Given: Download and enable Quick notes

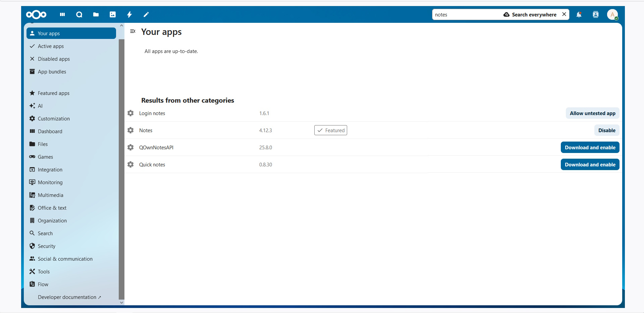Looking at the screenshot, I should (x=590, y=164).
